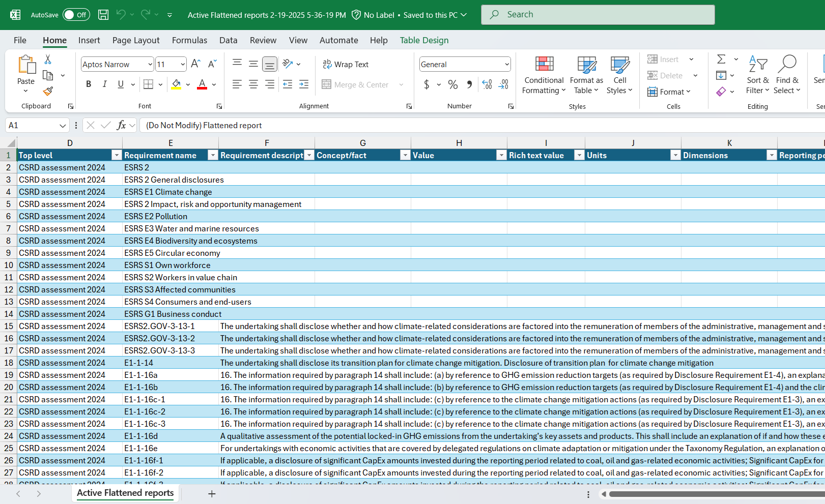Toggle Bold formatting

89,84
